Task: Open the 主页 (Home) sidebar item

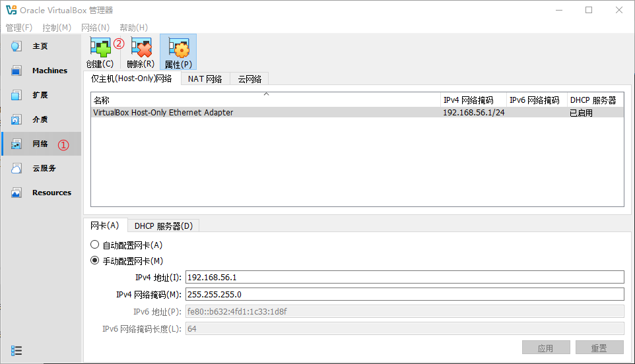Action: click(41, 47)
